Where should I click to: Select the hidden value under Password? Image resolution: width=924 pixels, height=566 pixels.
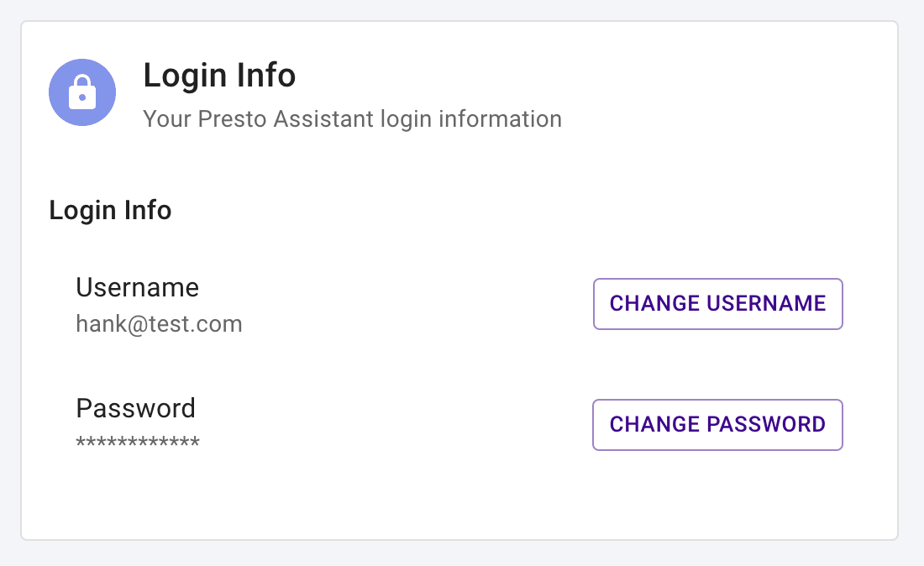138,443
